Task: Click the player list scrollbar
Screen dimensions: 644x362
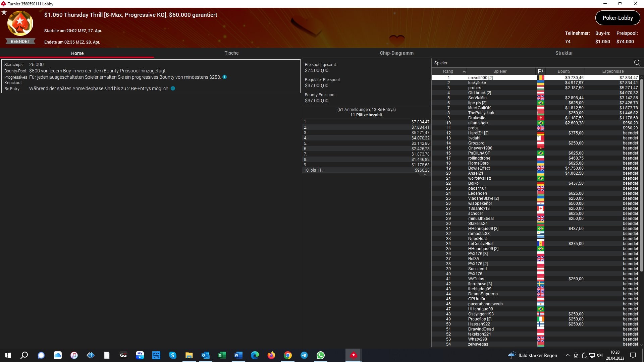Action: click(x=641, y=174)
